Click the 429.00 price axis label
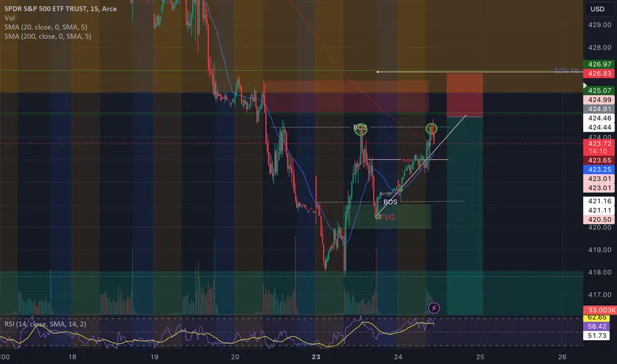 pos(599,24)
